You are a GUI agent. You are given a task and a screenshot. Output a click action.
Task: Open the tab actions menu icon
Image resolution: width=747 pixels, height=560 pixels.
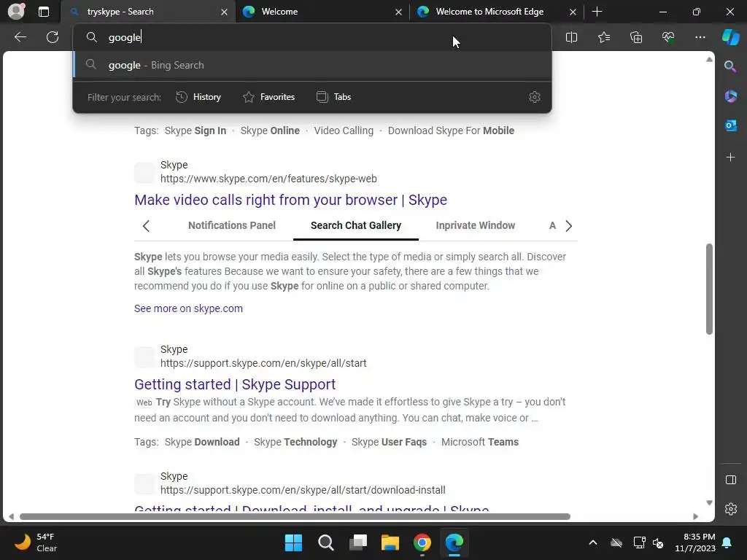click(44, 12)
